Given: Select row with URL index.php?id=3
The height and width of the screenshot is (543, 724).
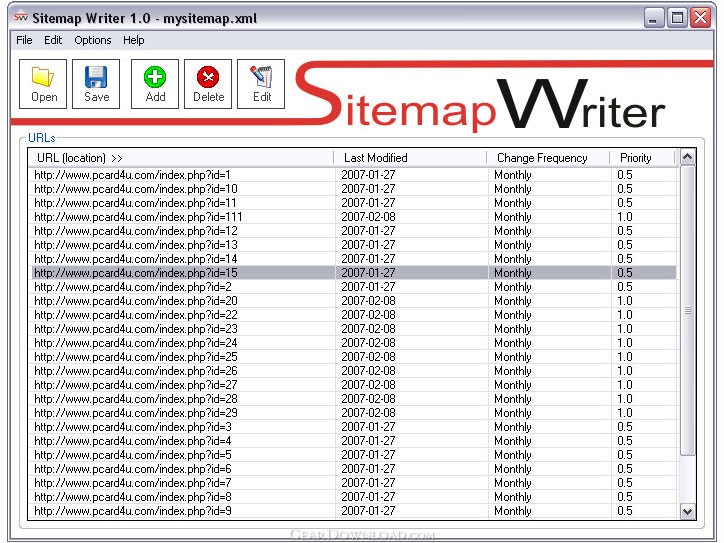Looking at the screenshot, I should click(x=354, y=427).
